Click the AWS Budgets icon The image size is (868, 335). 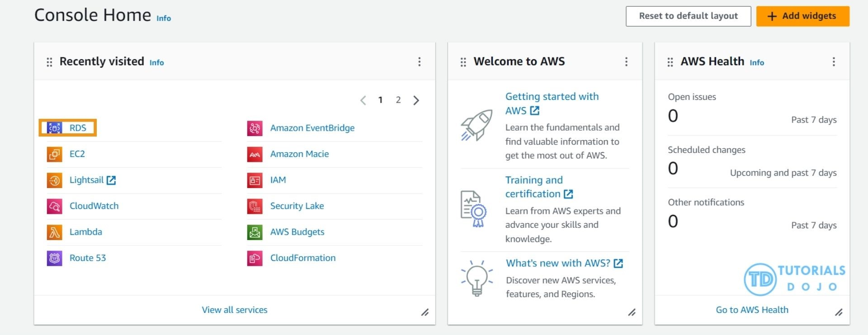[255, 232]
